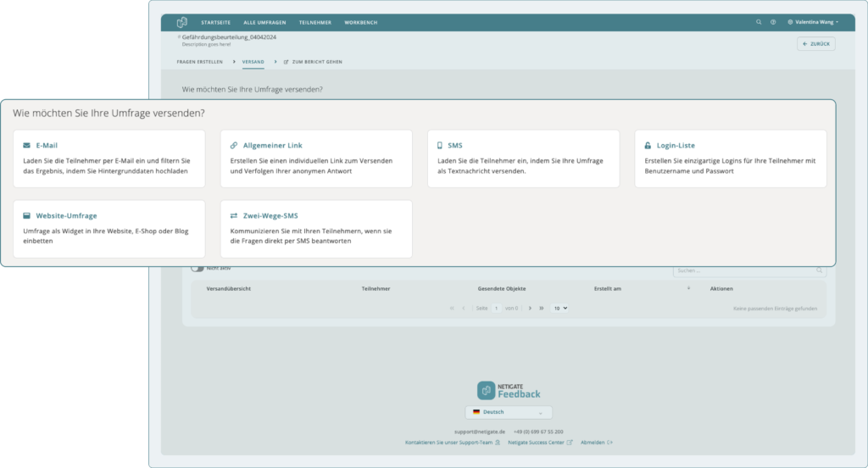This screenshot has height=468, width=868.
Task: Click the chain icon on Allgemeiner Link
Action: click(234, 145)
